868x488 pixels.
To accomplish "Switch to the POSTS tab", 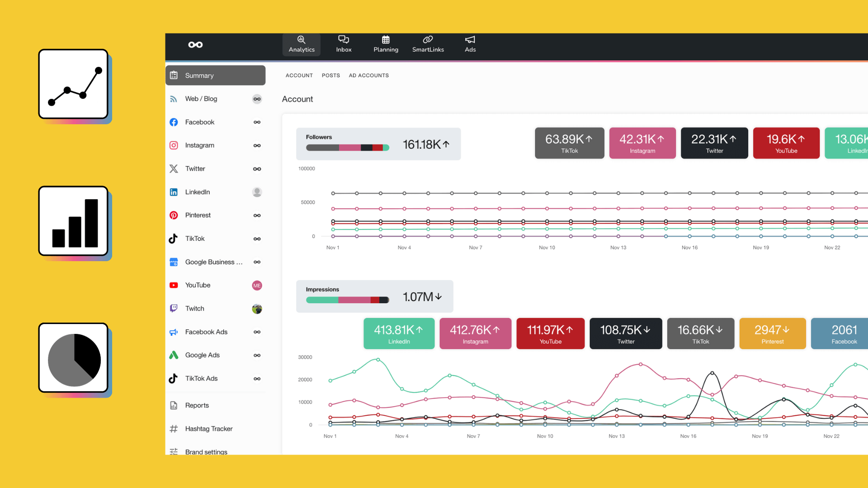I will [331, 75].
